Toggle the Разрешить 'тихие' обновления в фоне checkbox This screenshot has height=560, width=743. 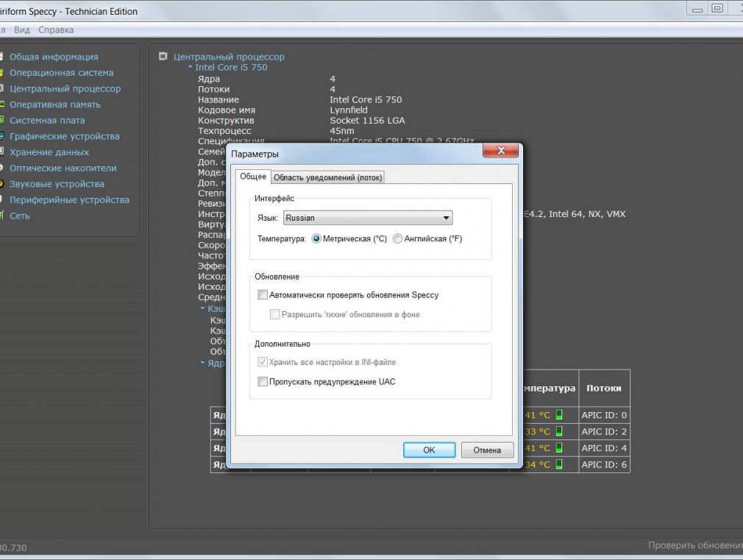(274, 314)
